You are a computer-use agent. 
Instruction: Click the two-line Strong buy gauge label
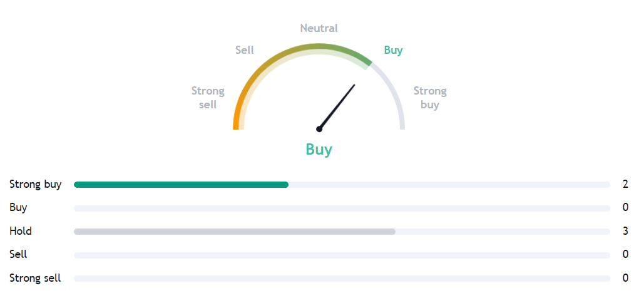point(430,98)
